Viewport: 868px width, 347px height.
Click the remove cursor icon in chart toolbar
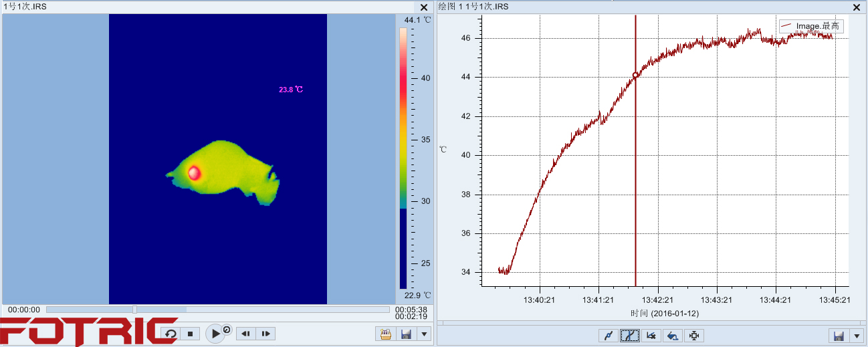tap(651, 336)
